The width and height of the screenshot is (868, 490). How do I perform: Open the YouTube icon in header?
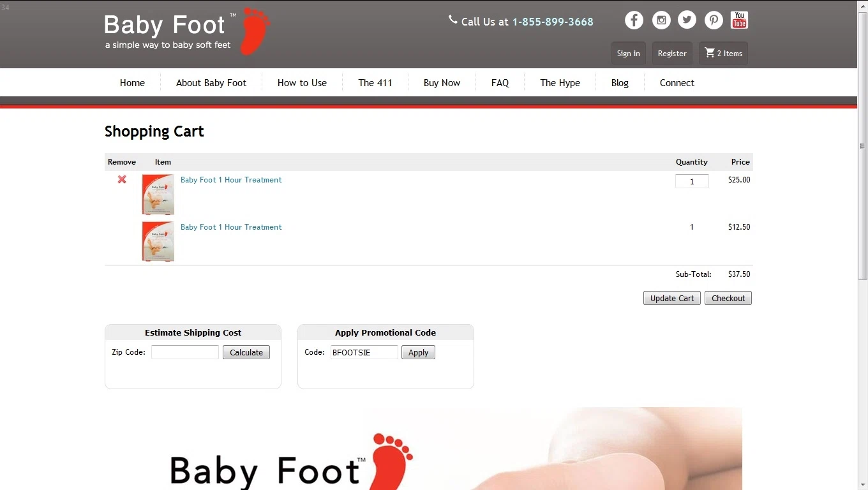(x=739, y=20)
